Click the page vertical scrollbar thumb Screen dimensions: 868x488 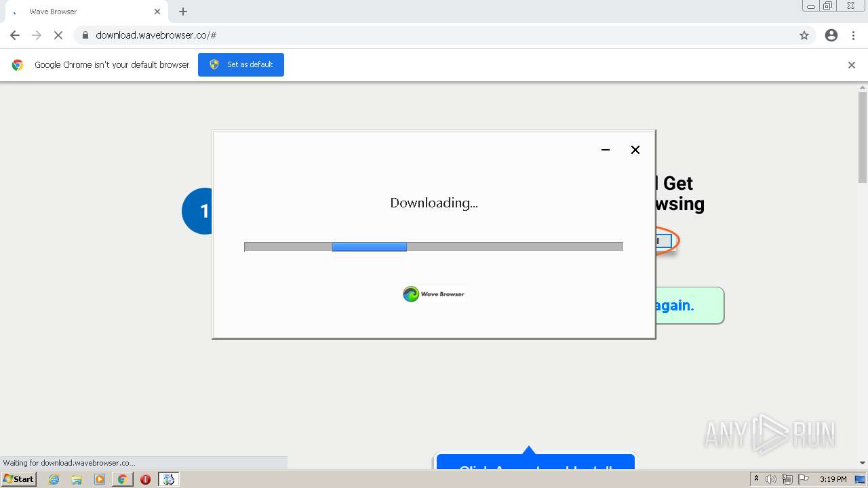click(x=863, y=137)
